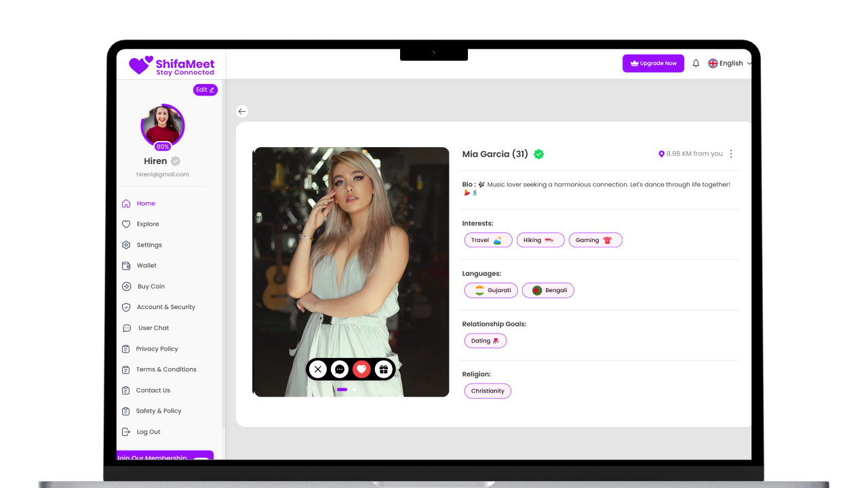Open Buy Coin in the sidebar
868x488 pixels.
(151, 287)
